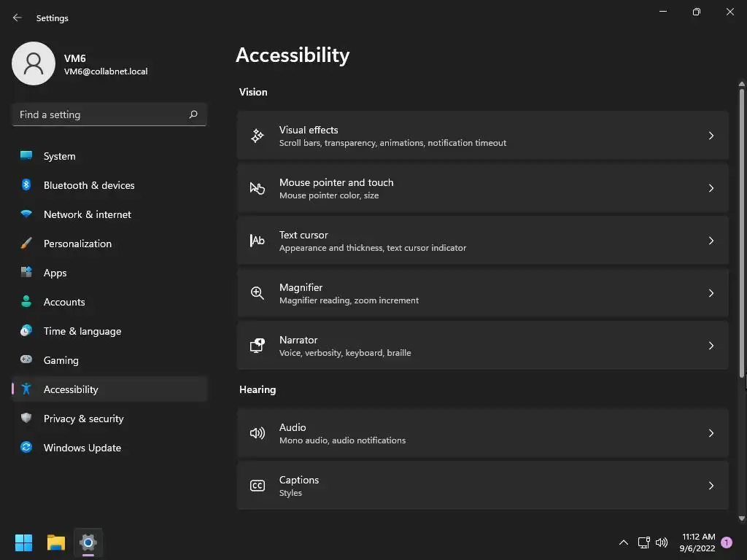This screenshot has width=747, height=560.
Task: Select Windows Update in the sidebar
Action: coord(82,448)
